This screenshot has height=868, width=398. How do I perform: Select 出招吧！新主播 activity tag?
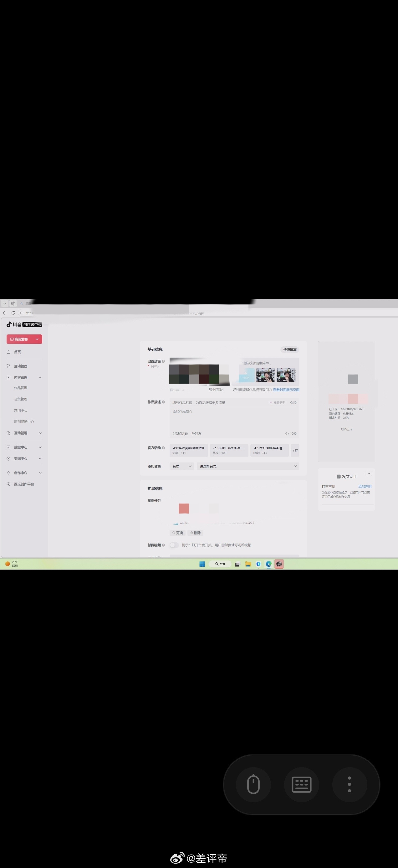(229, 450)
